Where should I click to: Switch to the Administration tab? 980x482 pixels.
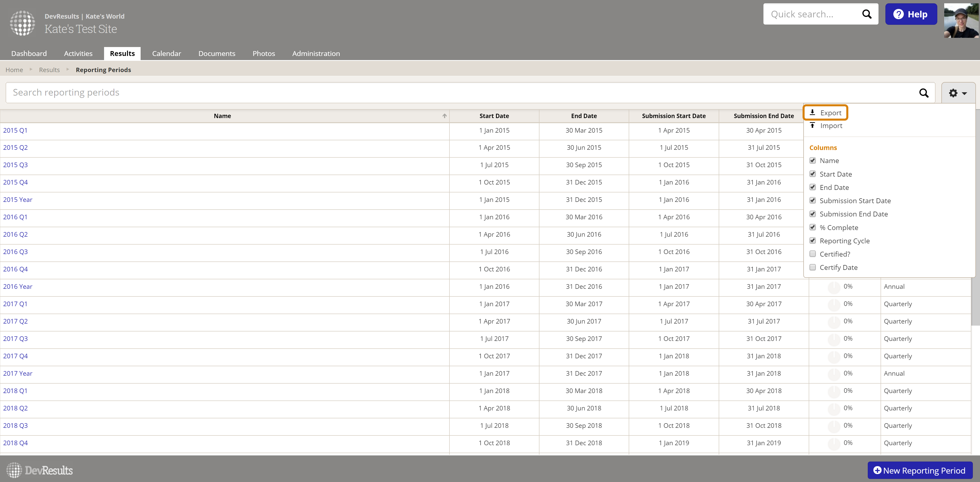coord(316,54)
